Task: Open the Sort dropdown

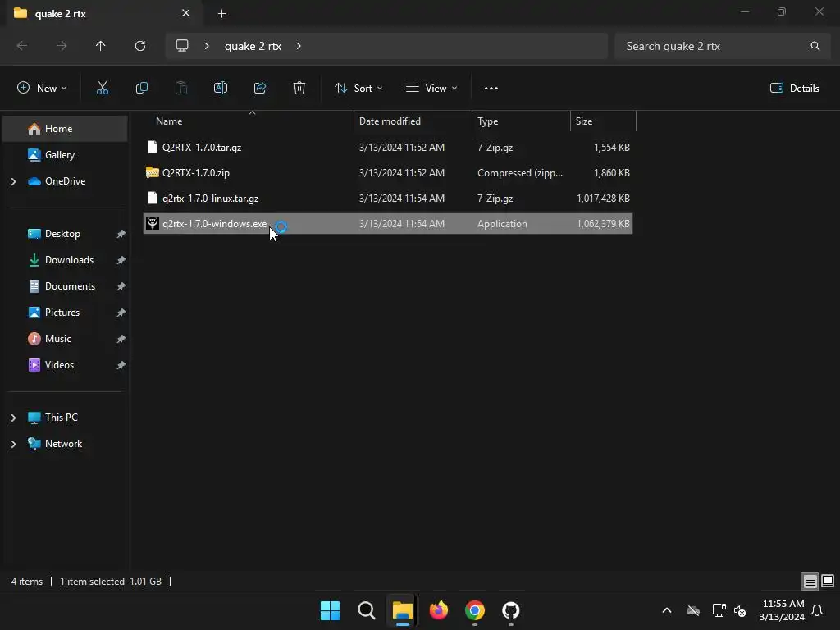Action: click(x=358, y=89)
